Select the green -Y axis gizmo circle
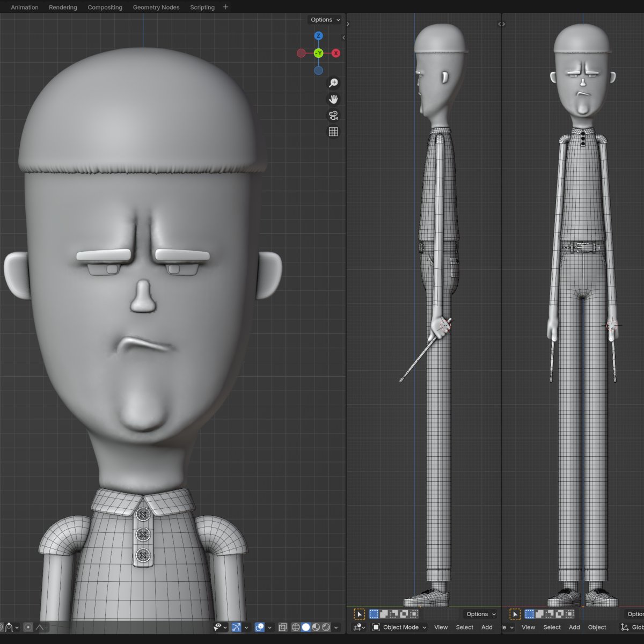Screen dimensions: 644x644 point(319,53)
